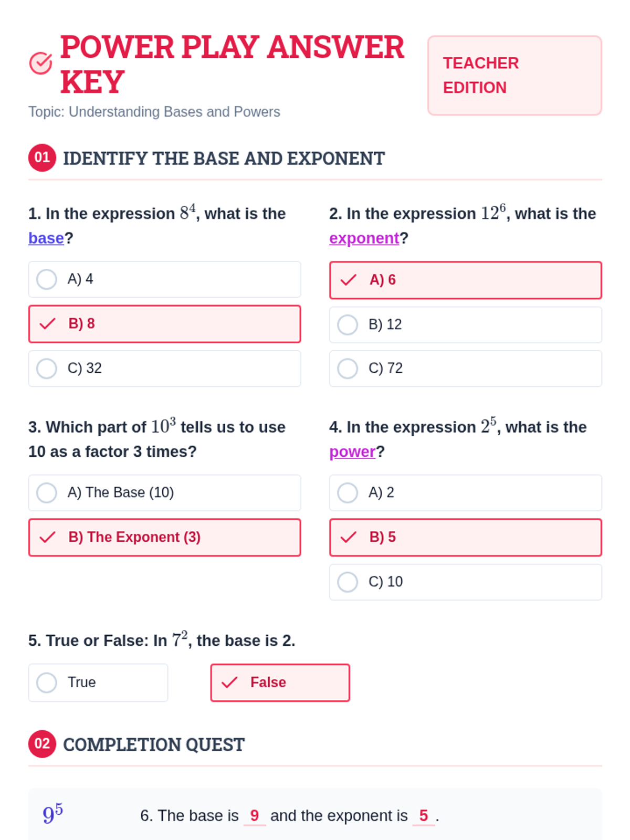Choose B) 12 radio option
Screen dimensions: 630x840
tap(348, 325)
